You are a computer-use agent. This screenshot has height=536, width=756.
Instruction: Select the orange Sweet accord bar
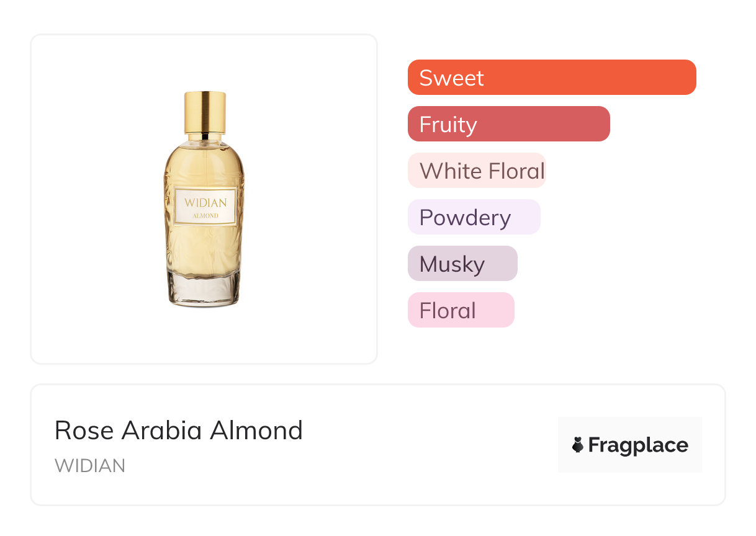click(x=551, y=78)
